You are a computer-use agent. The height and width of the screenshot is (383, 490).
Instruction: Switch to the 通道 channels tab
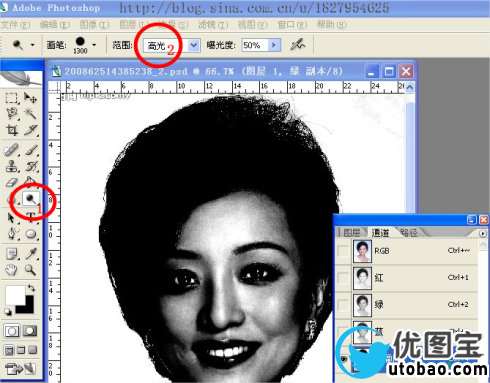[380, 232]
